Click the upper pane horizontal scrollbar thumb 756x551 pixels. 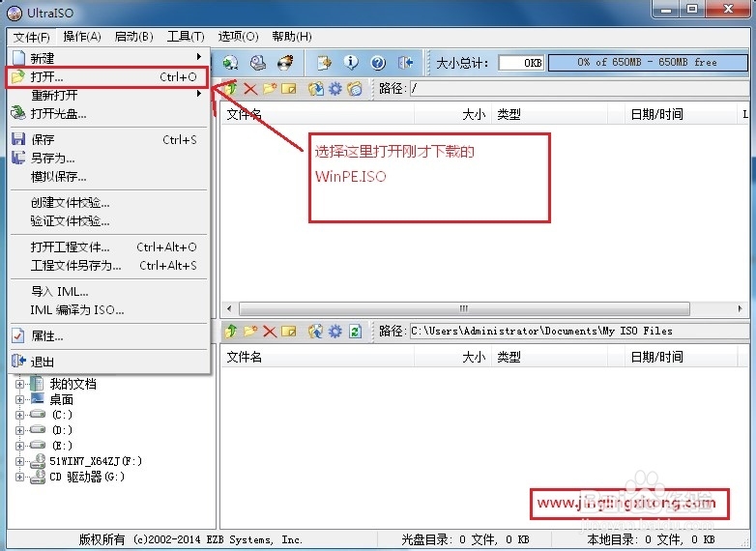(x=464, y=308)
